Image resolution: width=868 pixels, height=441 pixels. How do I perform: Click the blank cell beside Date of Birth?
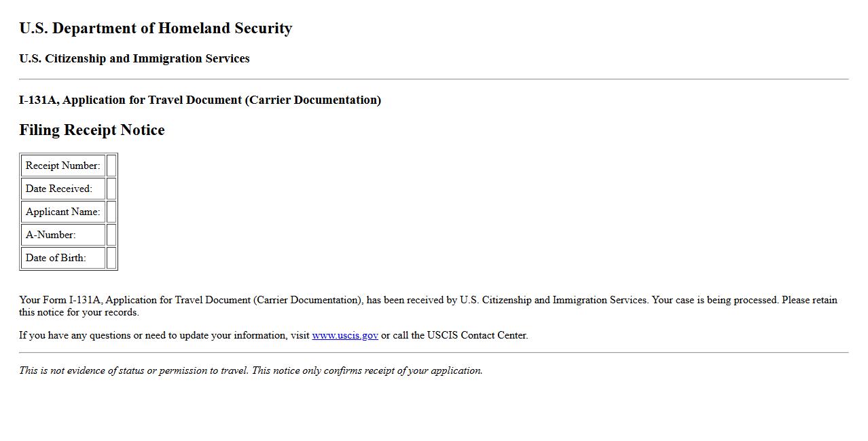[111, 258]
